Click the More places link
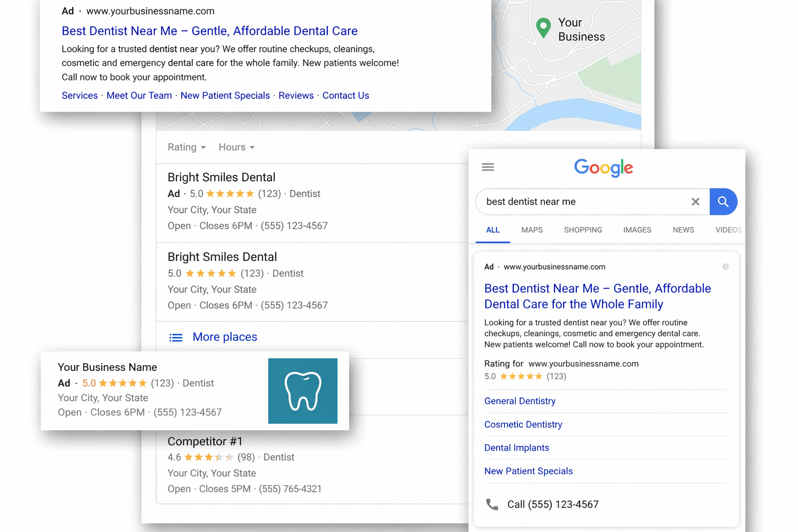 pyautogui.click(x=224, y=337)
